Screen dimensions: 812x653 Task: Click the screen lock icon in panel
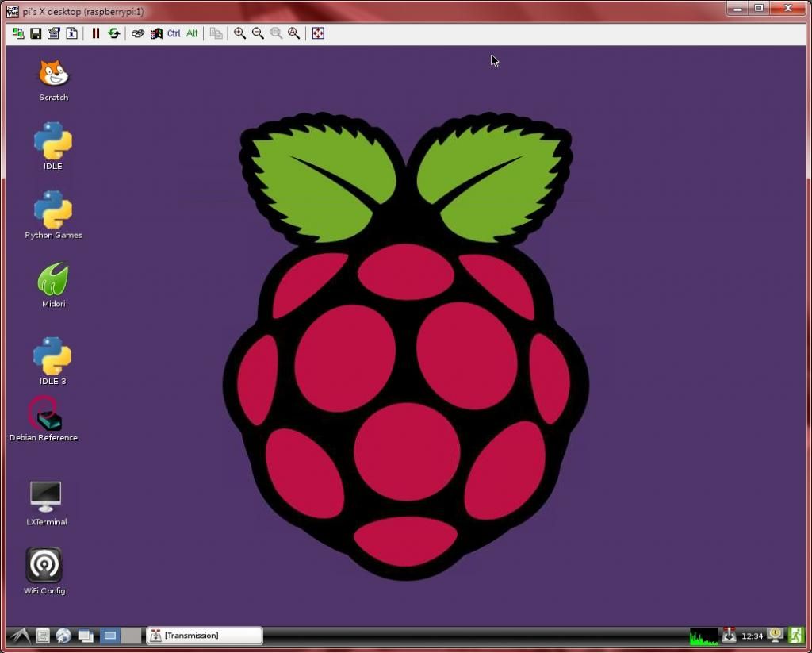pyautogui.click(x=776, y=635)
